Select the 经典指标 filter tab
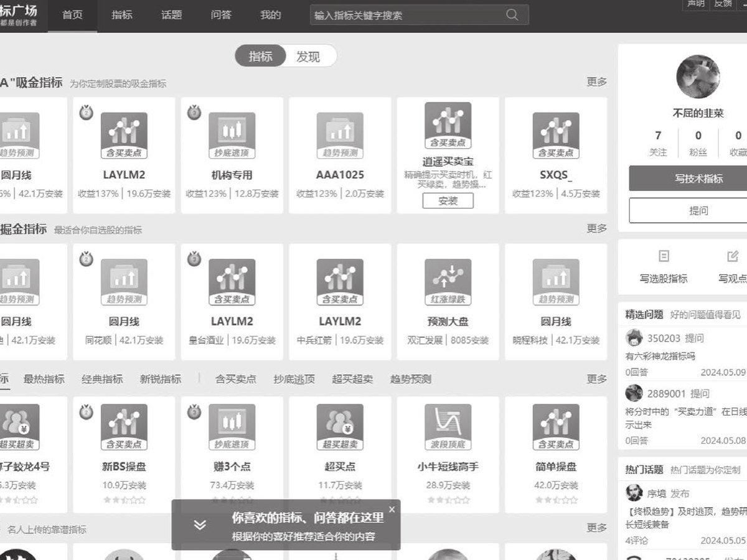Image resolution: width=747 pixels, height=560 pixels. click(x=102, y=379)
